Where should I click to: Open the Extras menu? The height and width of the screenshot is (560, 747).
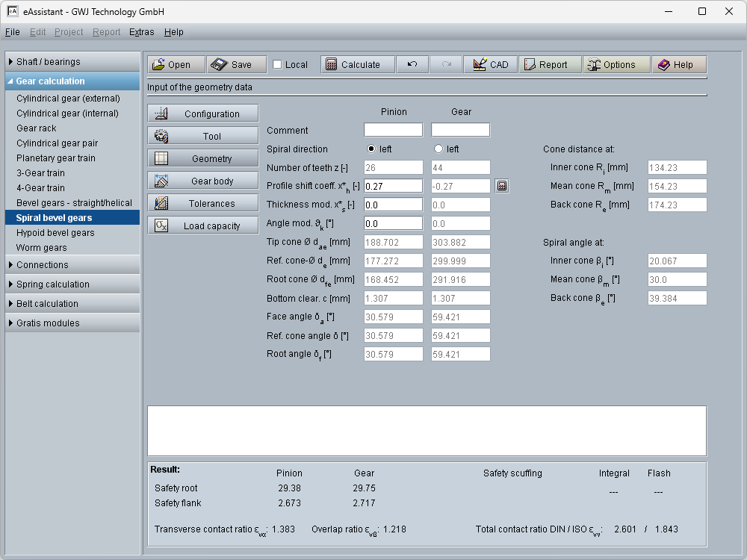141,32
